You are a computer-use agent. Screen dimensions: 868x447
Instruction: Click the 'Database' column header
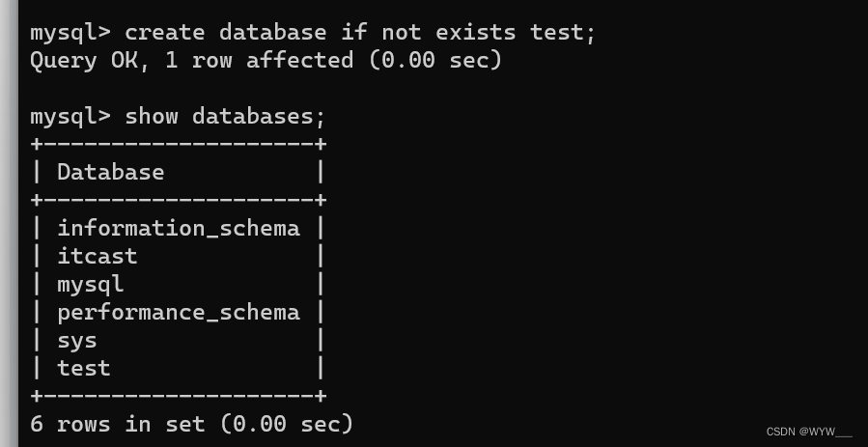[x=110, y=172]
